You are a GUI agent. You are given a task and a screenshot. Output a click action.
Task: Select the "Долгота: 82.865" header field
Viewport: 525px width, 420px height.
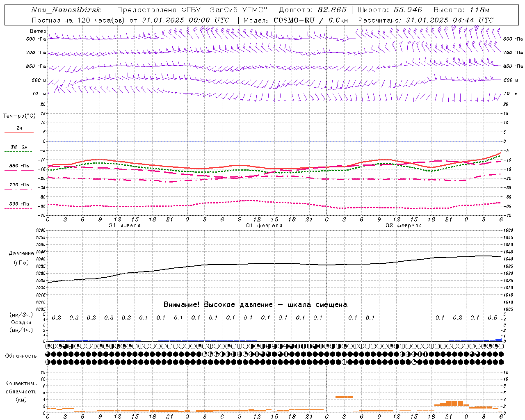click(313, 10)
